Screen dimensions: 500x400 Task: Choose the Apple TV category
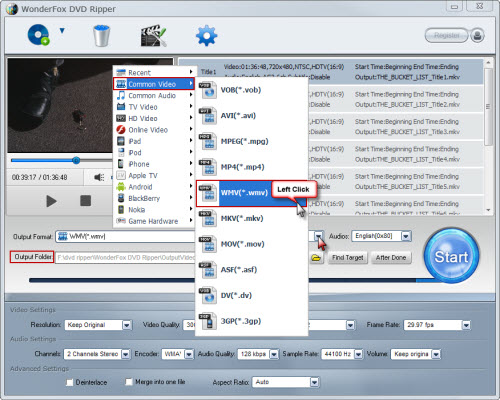154,175
